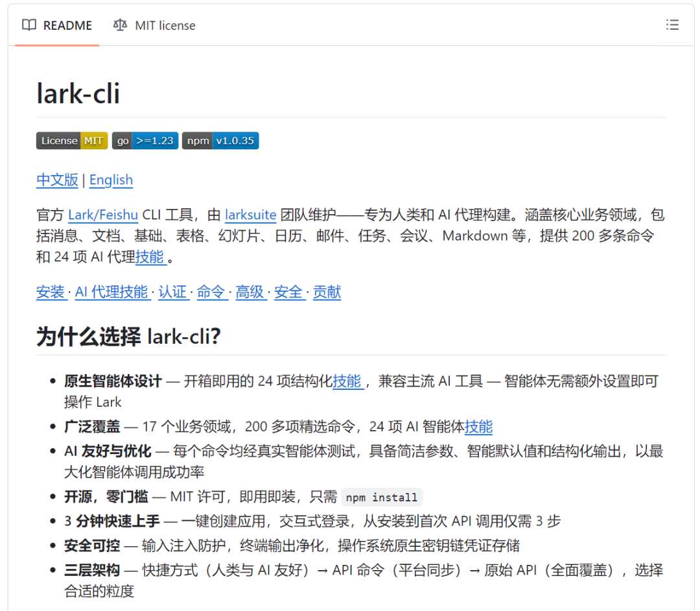The image size is (700, 611).
Task: Click the License MIT badge
Action: (72, 141)
